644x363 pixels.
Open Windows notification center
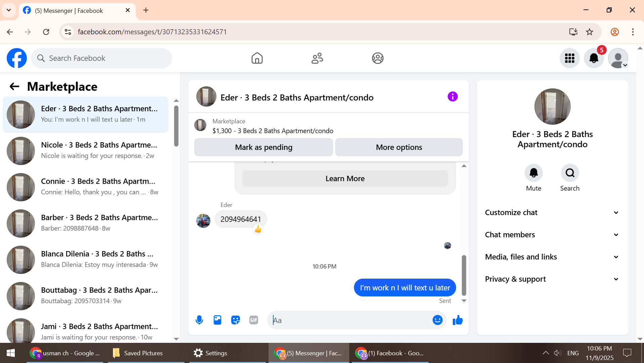627,353
